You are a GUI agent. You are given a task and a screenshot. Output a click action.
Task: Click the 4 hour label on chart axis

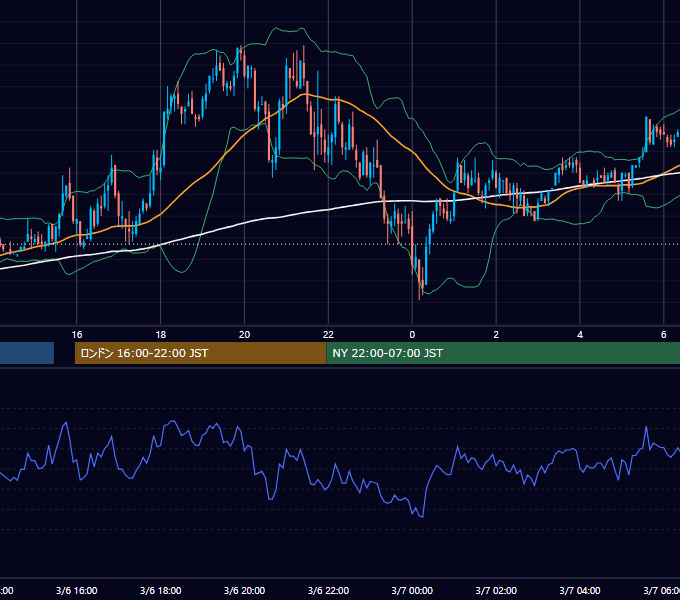(580, 335)
